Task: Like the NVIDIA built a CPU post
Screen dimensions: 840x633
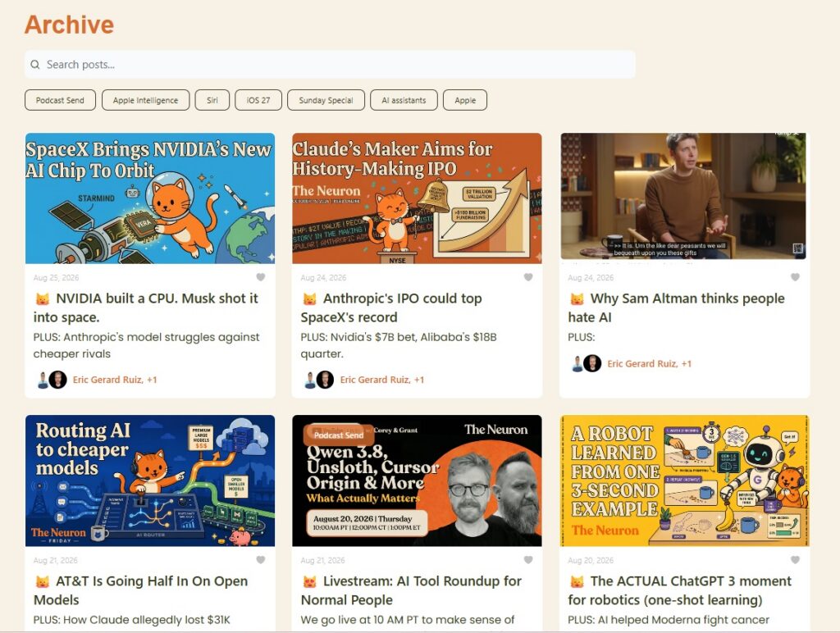Action: (x=260, y=277)
